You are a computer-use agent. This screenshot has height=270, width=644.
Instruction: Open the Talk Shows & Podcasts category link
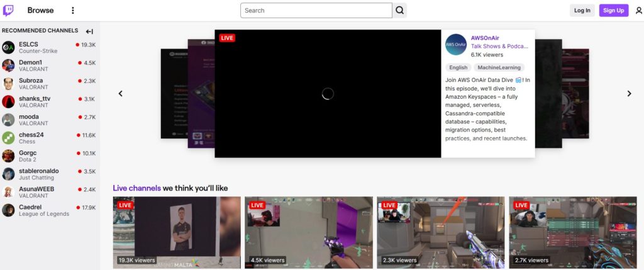click(499, 47)
